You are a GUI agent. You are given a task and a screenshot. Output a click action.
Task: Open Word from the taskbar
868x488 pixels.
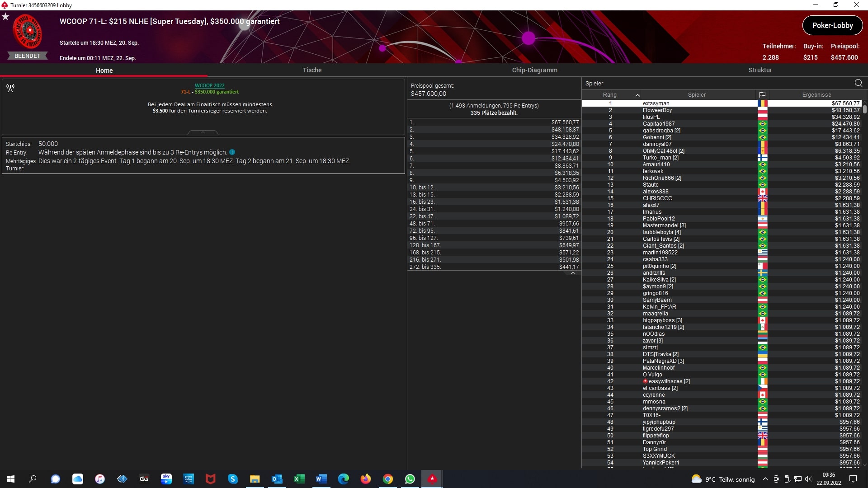(x=321, y=479)
